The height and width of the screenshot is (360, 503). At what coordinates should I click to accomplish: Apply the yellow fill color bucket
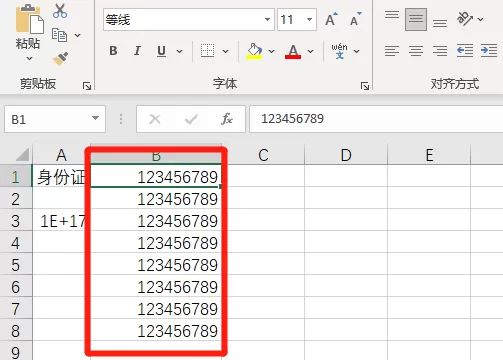[254, 51]
